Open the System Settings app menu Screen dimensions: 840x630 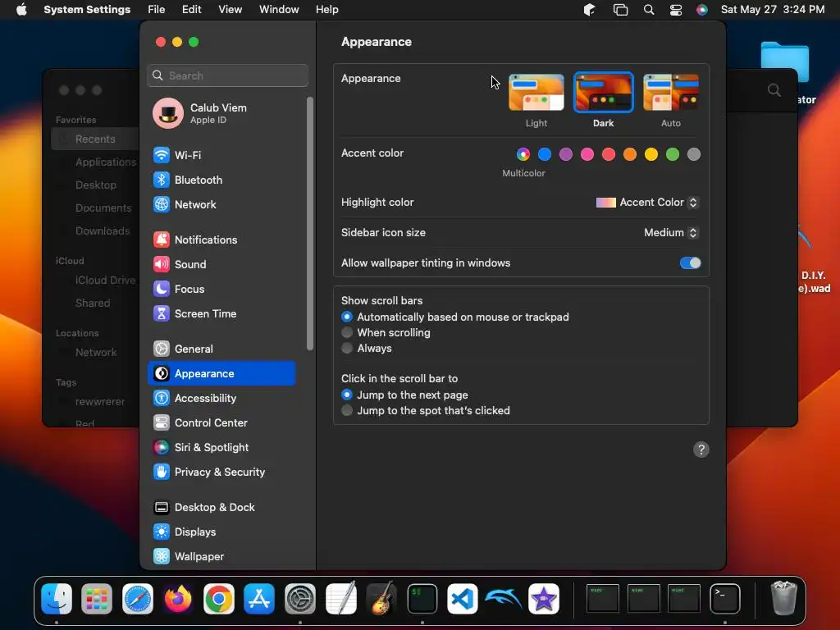click(x=87, y=10)
